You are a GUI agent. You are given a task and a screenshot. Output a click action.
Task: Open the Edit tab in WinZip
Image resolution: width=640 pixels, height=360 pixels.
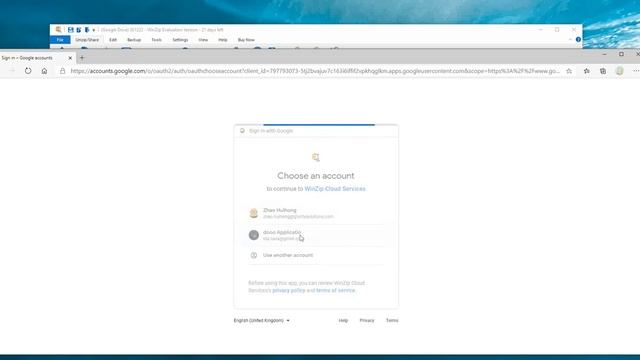(x=113, y=40)
